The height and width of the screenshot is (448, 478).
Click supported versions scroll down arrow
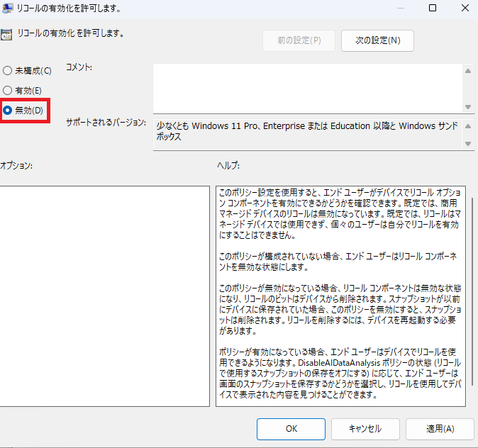pos(468,143)
